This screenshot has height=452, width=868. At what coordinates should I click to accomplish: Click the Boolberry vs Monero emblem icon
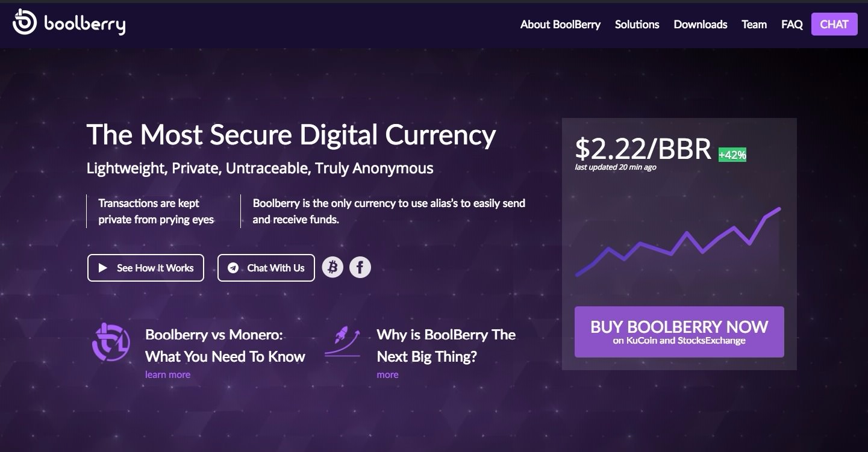[x=110, y=342]
